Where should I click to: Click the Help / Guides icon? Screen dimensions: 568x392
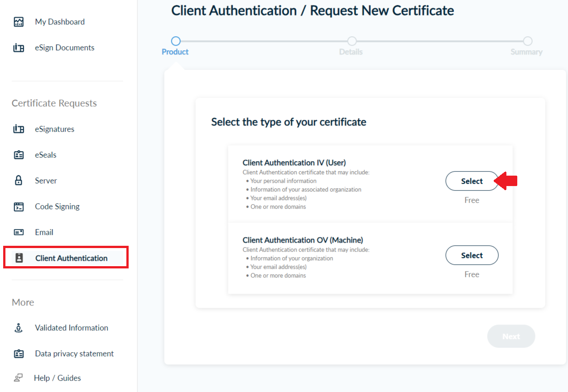click(x=19, y=378)
